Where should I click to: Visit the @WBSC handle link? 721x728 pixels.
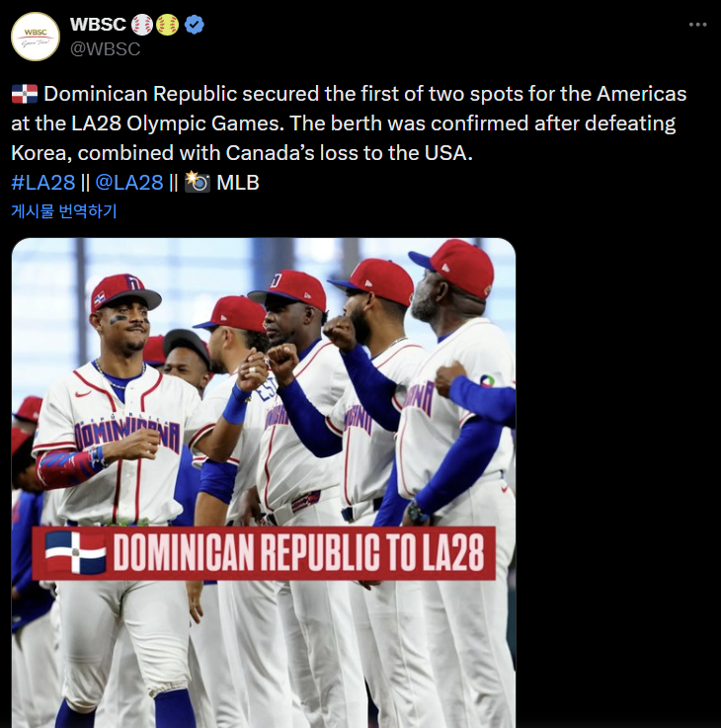click(x=106, y=48)
